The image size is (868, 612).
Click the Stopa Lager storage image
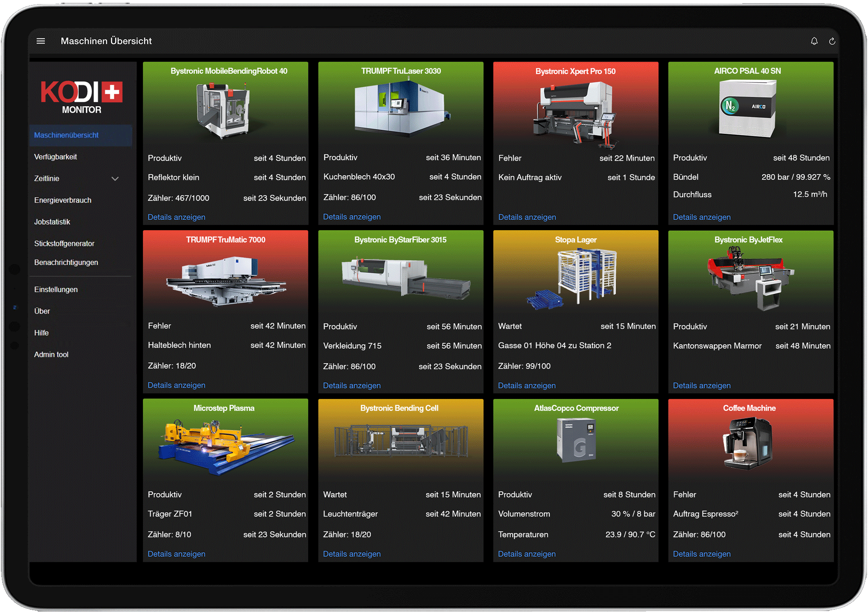[572, 279]
